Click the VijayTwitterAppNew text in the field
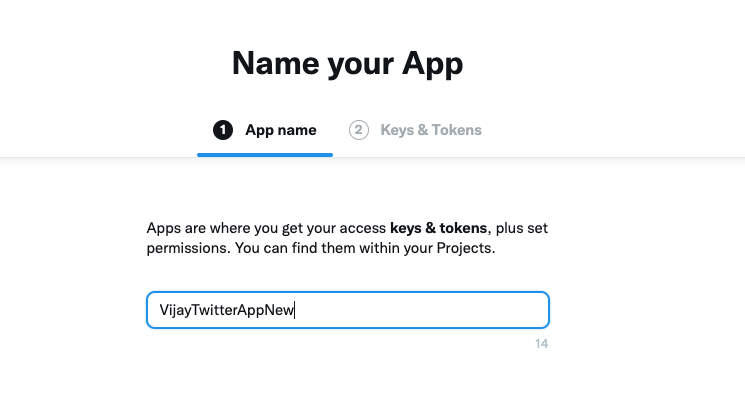 (227, 310)
